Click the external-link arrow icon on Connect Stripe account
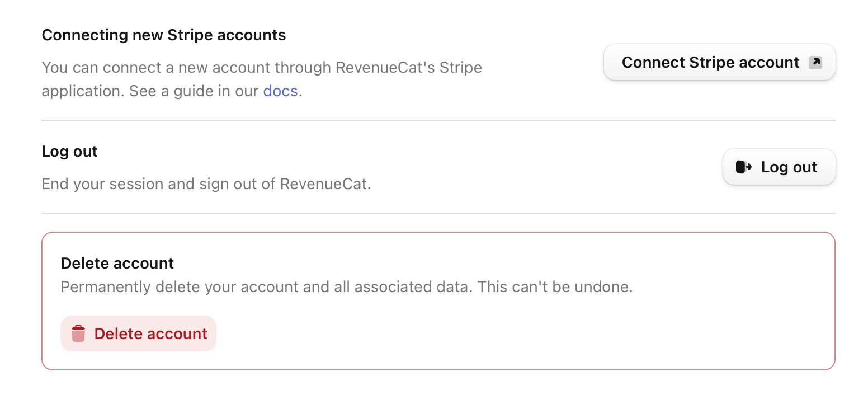This screenshot has width=868, height=404. click(815, 62)
